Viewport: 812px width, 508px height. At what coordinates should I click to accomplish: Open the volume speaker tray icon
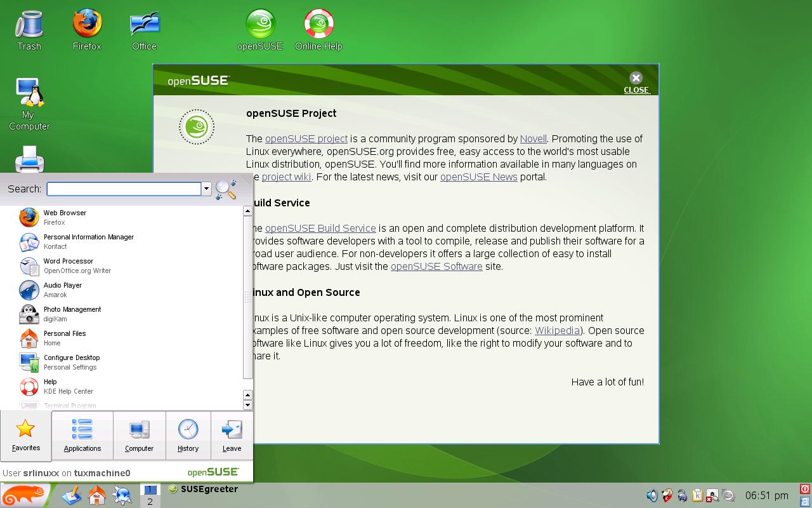pyautogui.click(x=652, y=495)
